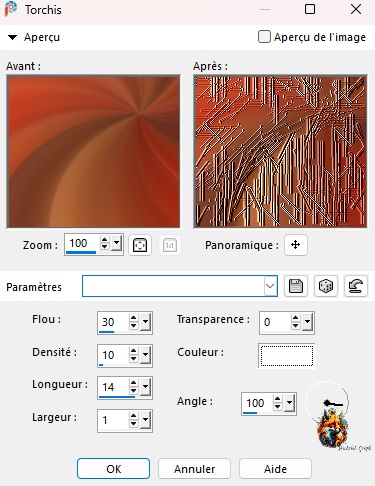Viewport: 375px width, 486px height.
Task: Click the Aide button
Action: point(275,469)
